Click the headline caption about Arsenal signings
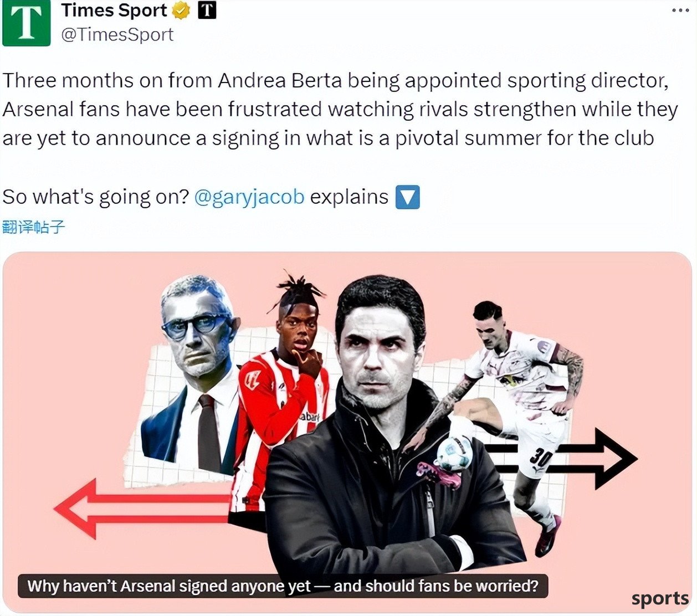697x616 pixels. pyautogui.click(x=283, y=586)
